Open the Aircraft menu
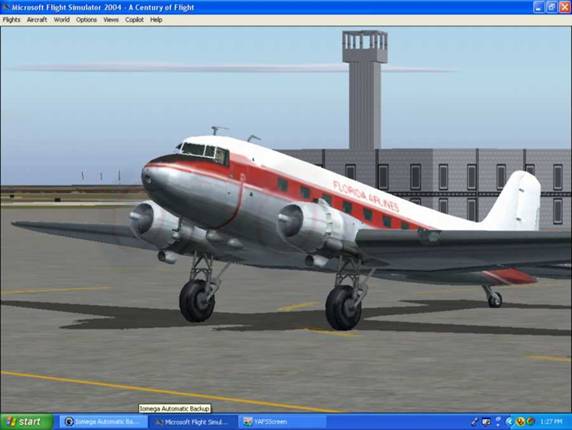Viewport: 572px width, 430px height. click(37, 20)
